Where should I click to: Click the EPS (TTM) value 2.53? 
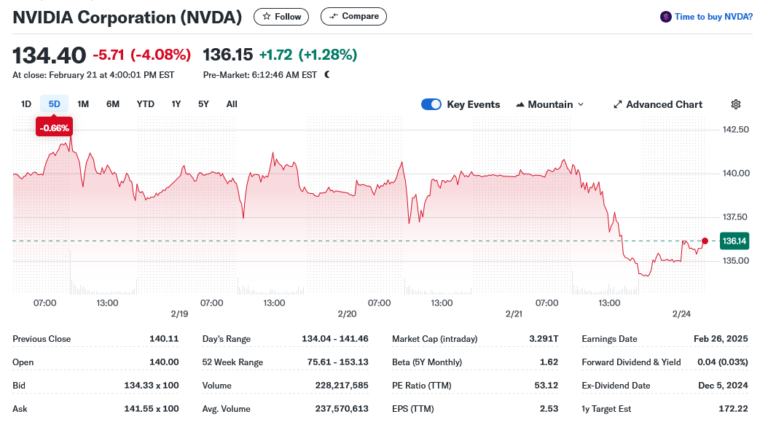[549, 408]
